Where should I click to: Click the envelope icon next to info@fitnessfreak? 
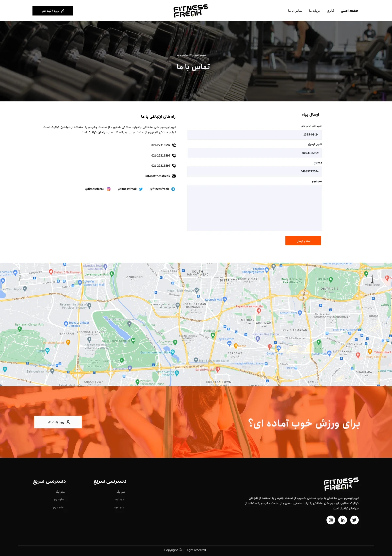pos(174,176)
